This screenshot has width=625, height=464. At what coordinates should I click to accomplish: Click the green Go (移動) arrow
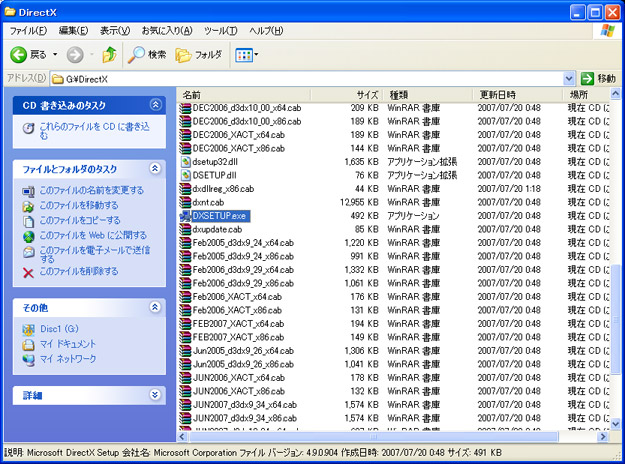tap(587, 79)
